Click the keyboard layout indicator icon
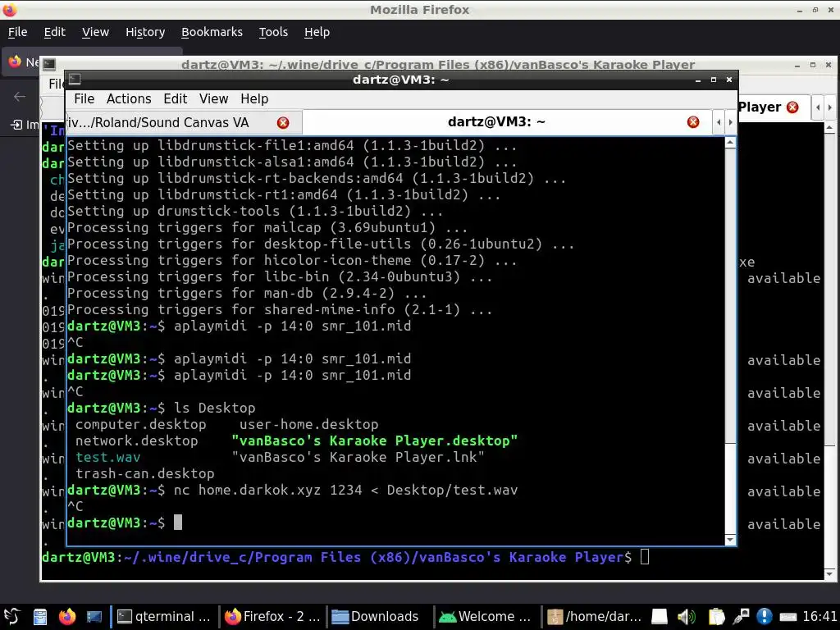The image size is (840, 630). 788,617
